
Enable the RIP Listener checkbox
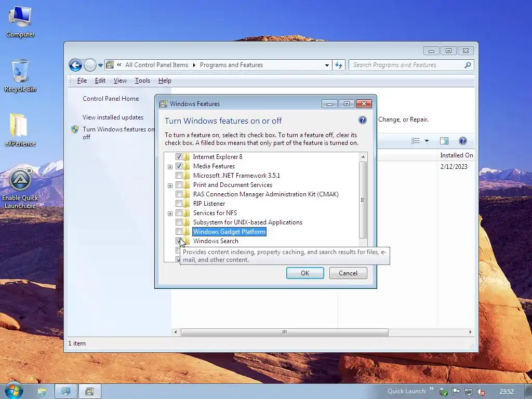(179, 204)
